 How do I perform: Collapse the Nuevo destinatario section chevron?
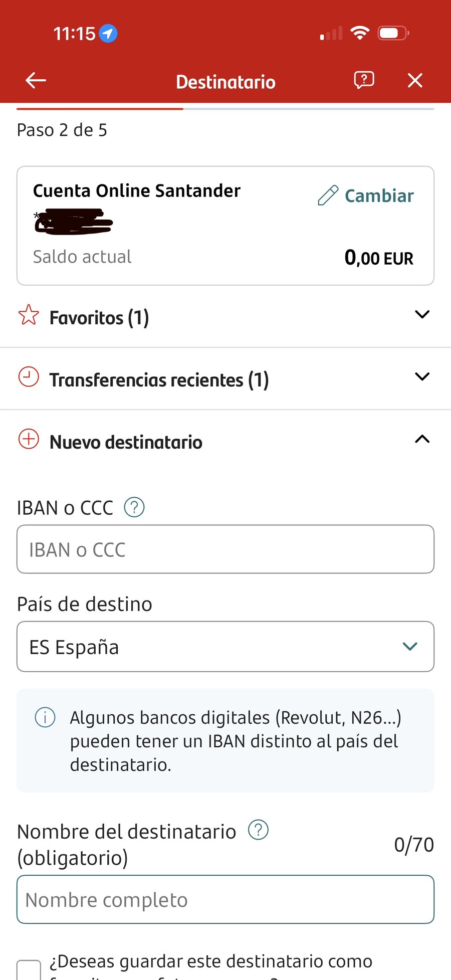tap(422, 439)
